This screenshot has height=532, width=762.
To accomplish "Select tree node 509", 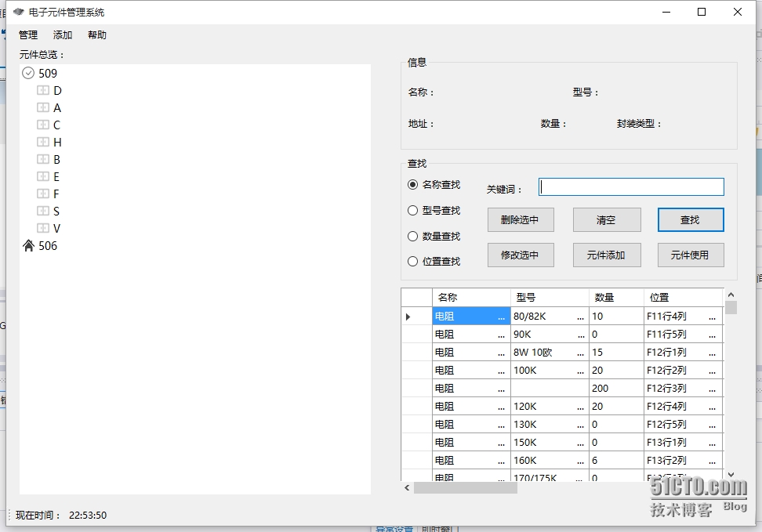I will pyautogui.click(x=48, y=74).
